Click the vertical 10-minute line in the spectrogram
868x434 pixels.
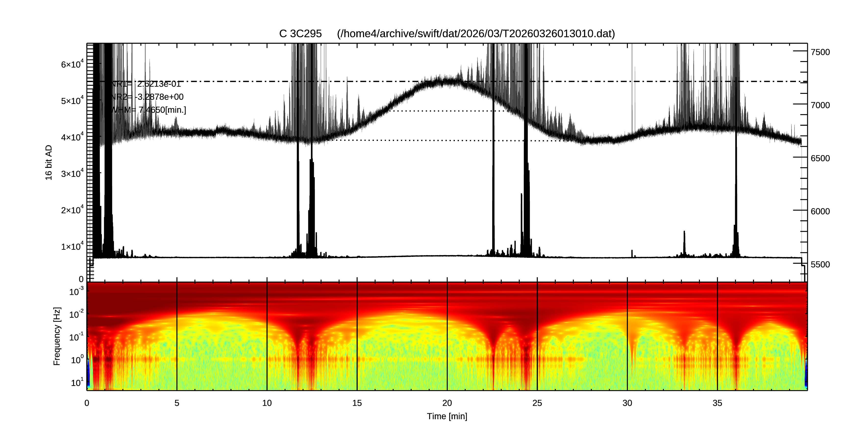pyautogui.click(x=267, y=337)
